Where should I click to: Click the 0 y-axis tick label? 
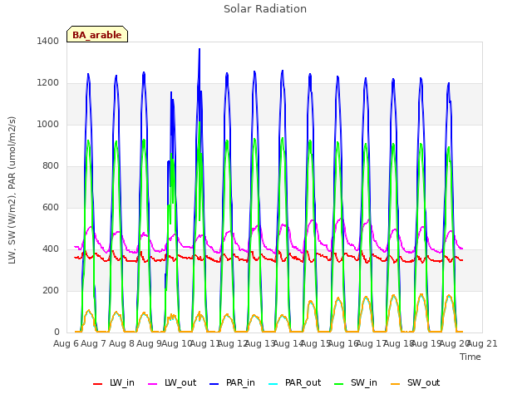[x=57, y=332]
